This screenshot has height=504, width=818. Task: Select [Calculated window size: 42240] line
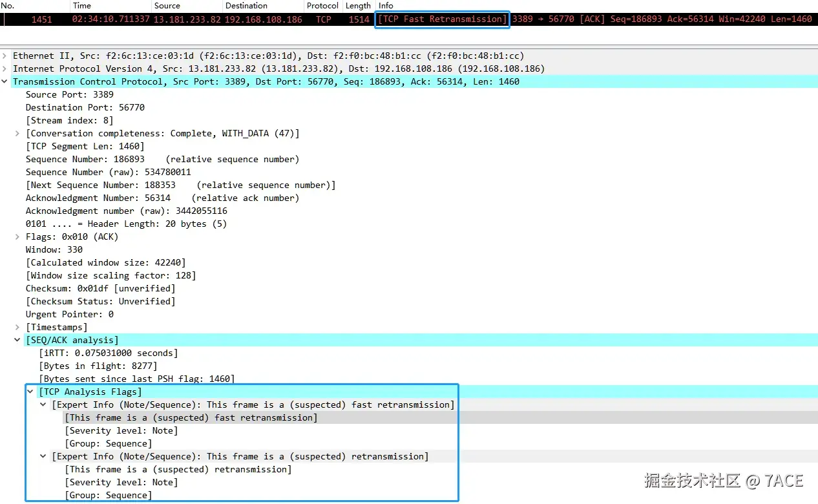106,263
